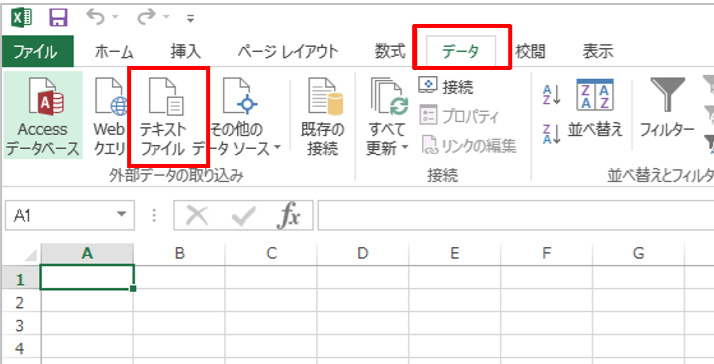The image size is (714, 364).
Task: Select column F header
Action: 546,254
